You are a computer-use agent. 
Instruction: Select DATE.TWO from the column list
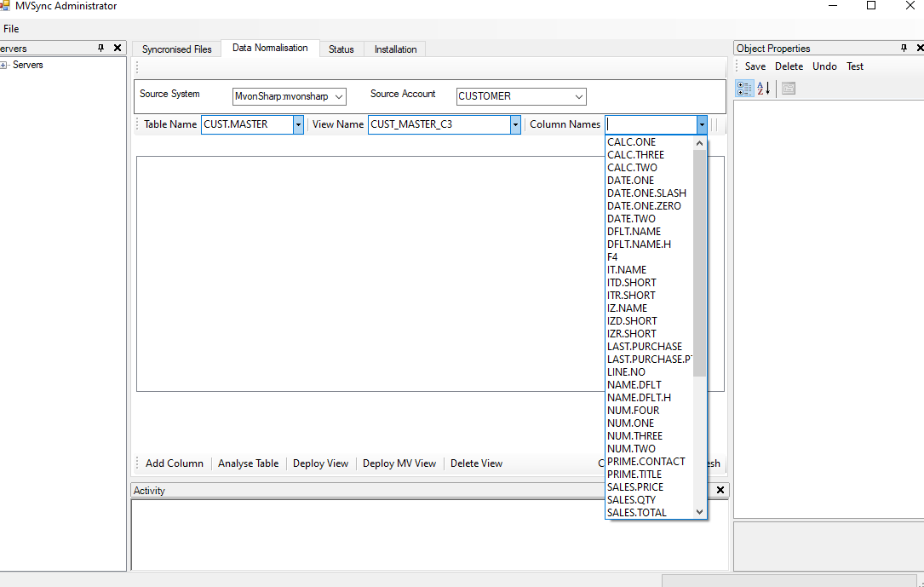click(x=650, y=219)
